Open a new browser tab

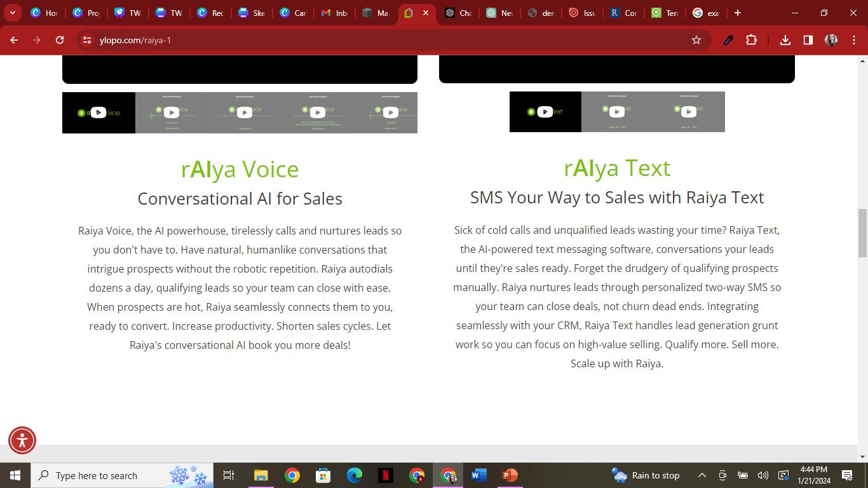click(x=738, y=13)
